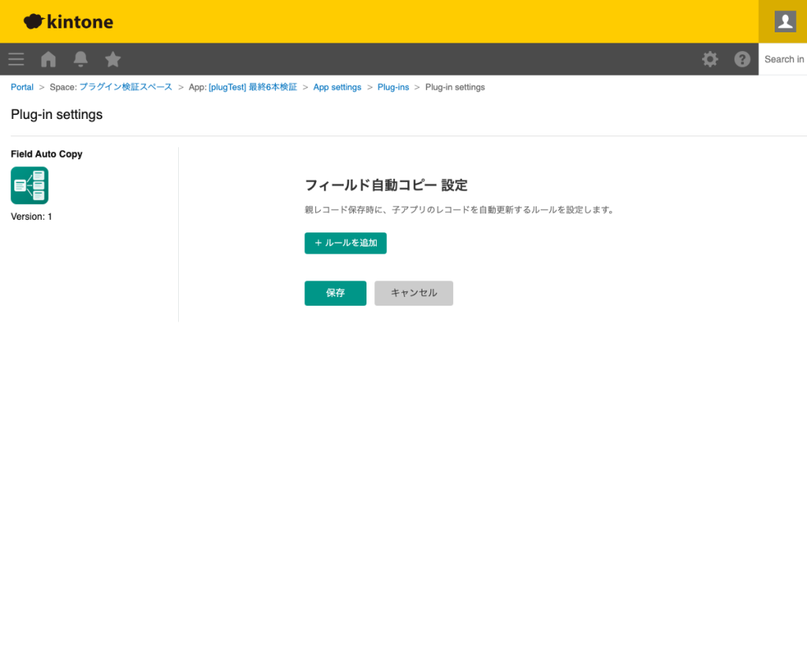The image size is (807, 672).
Task: Select Field Auto Copy in the plugin sidebar
Action: coord(46,154)
